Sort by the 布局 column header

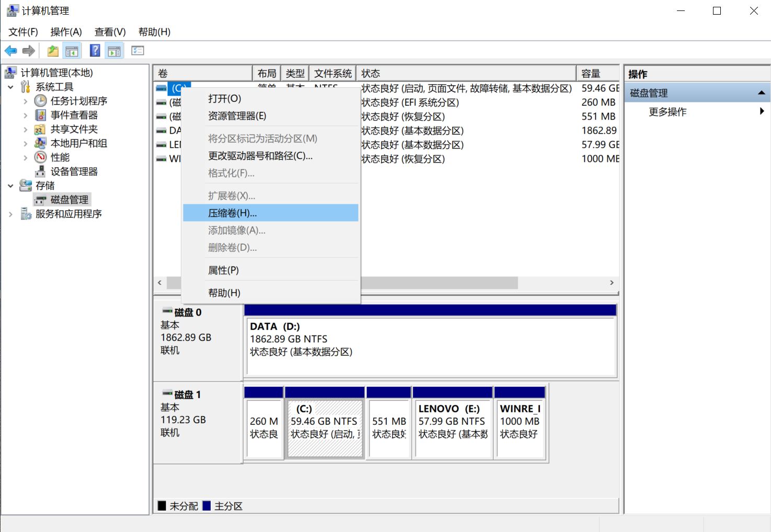point(267,73)
